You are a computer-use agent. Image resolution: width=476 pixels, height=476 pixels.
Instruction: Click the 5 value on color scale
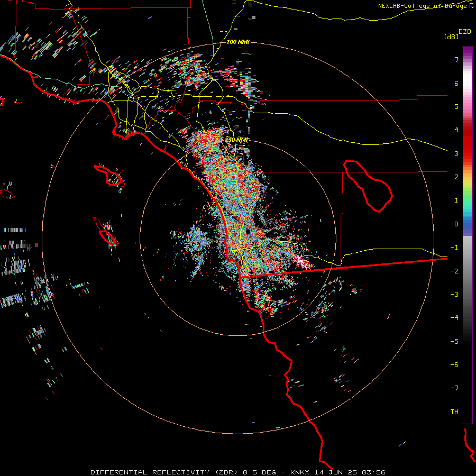point(456,106)
